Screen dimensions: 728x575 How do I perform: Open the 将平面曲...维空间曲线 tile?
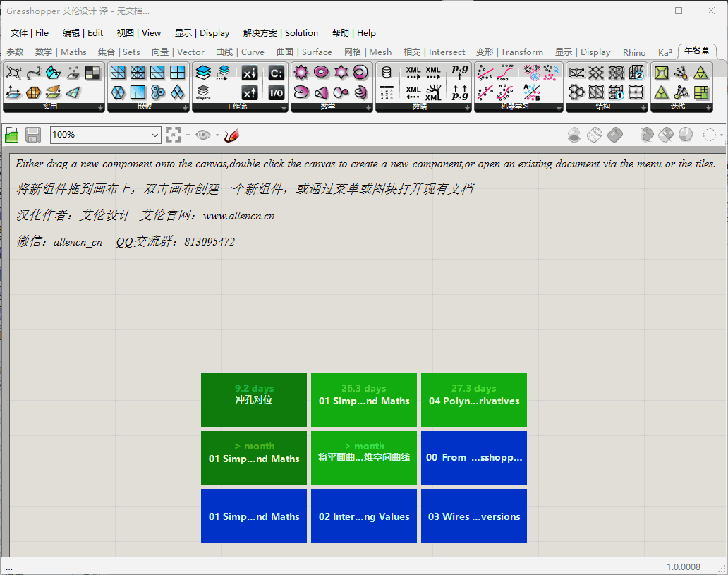point(364,458)
